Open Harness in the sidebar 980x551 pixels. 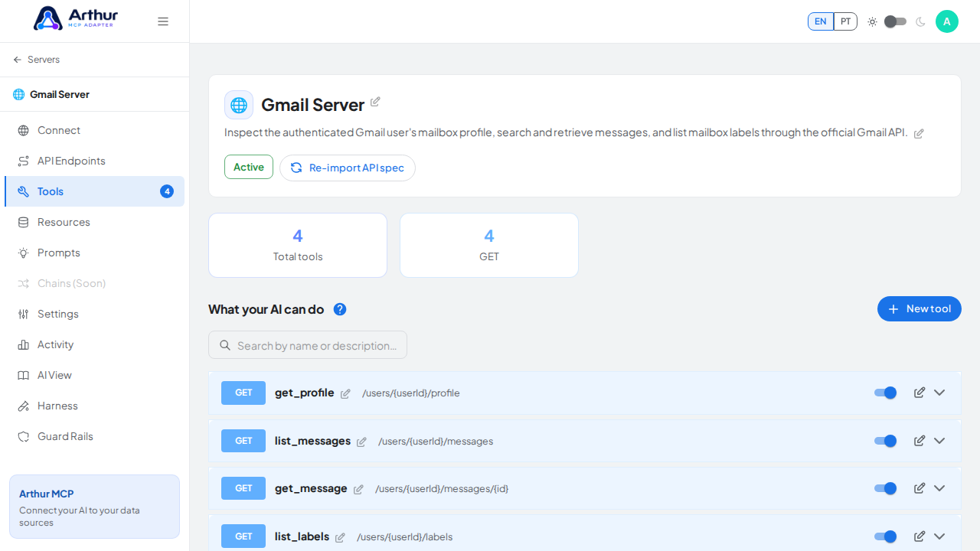pyautogui.click(x=95, y=406)
